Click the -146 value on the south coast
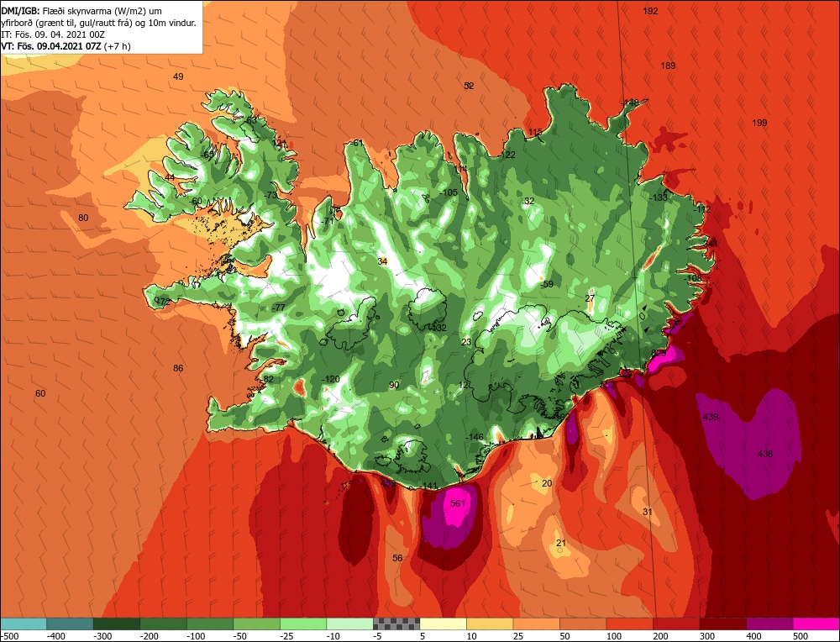The width and height of the screenshot is (840, 642). point(475,437)
